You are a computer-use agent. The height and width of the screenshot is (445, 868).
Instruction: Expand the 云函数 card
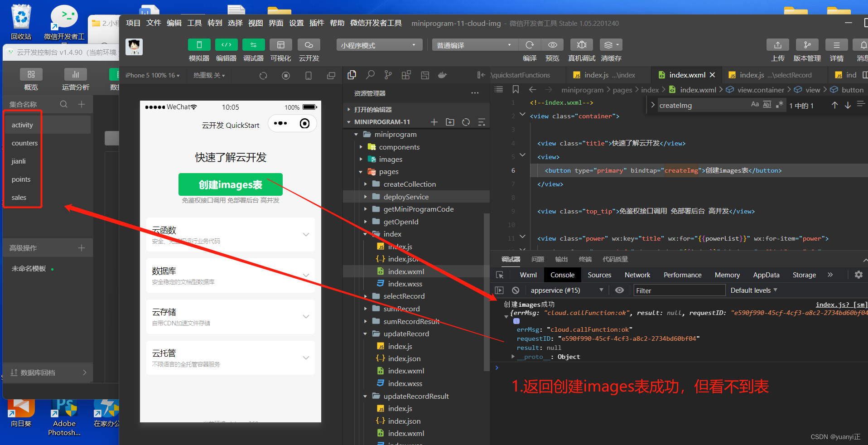[x=231, y=234]
